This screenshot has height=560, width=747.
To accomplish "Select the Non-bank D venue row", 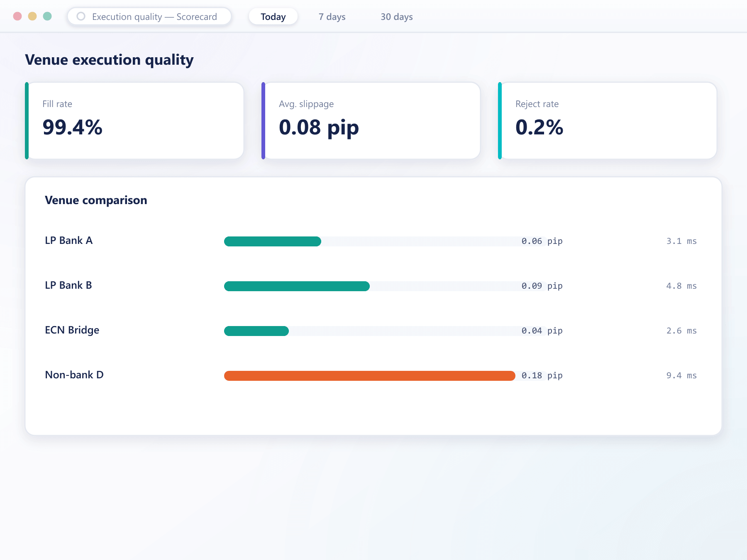I will [x=371, y=375].
